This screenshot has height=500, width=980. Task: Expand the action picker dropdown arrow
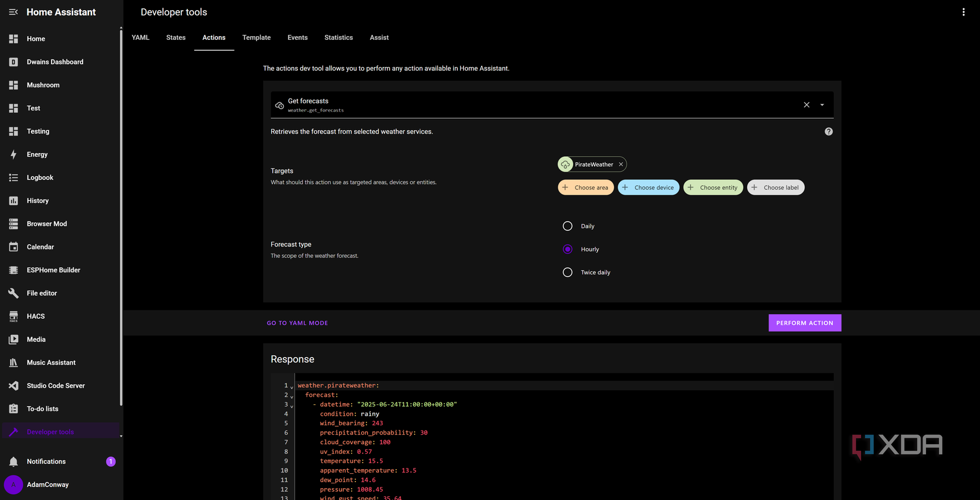822,105
